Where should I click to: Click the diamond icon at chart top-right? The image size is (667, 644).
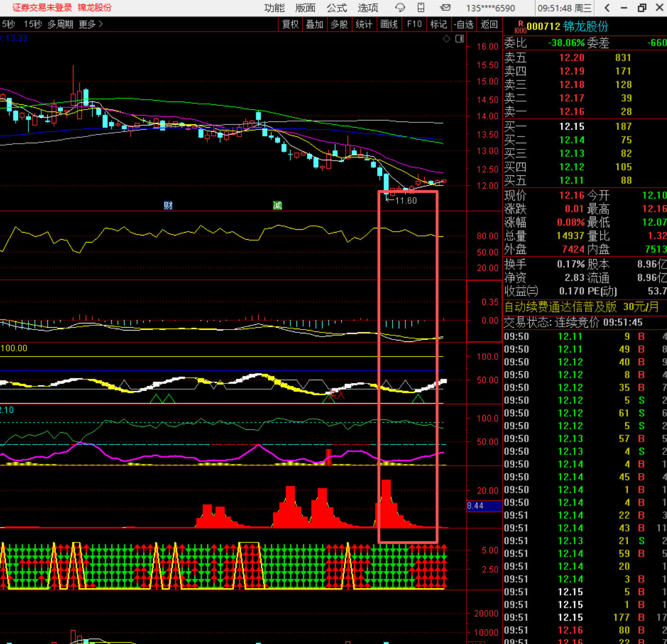coord(447,39)
